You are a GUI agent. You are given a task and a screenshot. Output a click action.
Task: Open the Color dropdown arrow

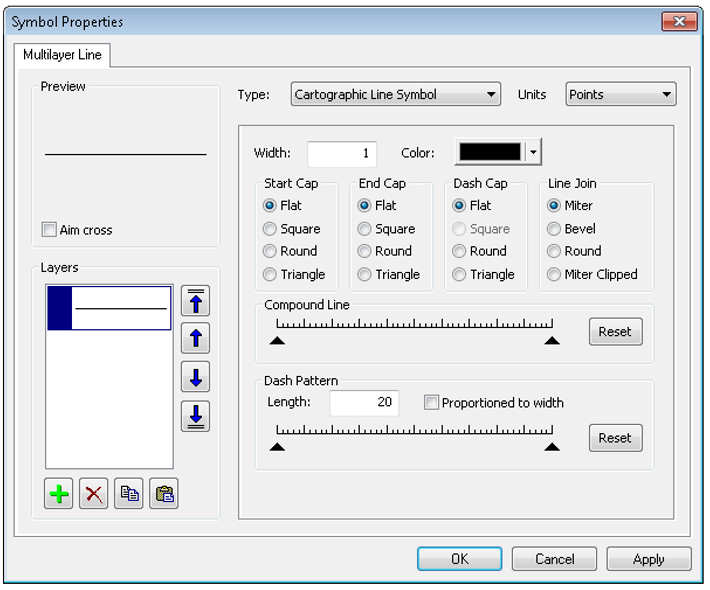pyautogui.click(x=533, y=153)
